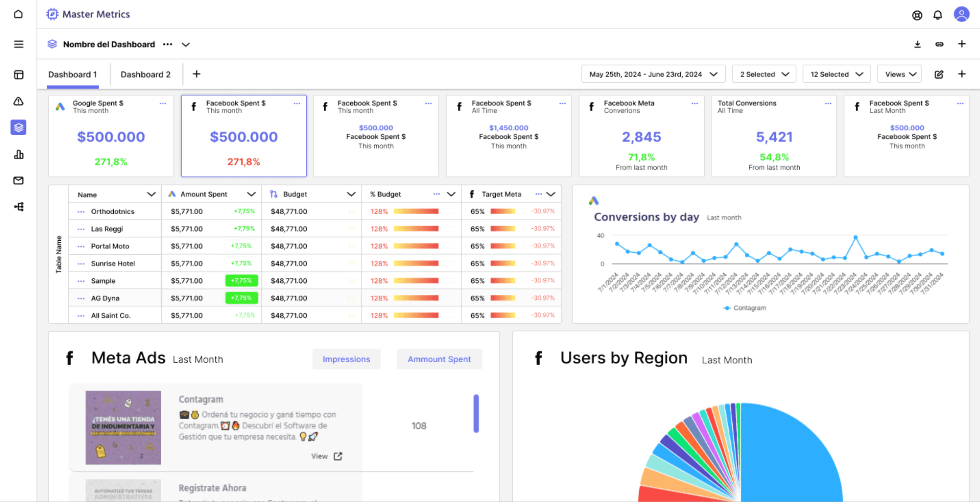Click the edit pencil icon next to Views
This screenshot has width=980, height=502.
pyautogui.click(x=939, y=74)
